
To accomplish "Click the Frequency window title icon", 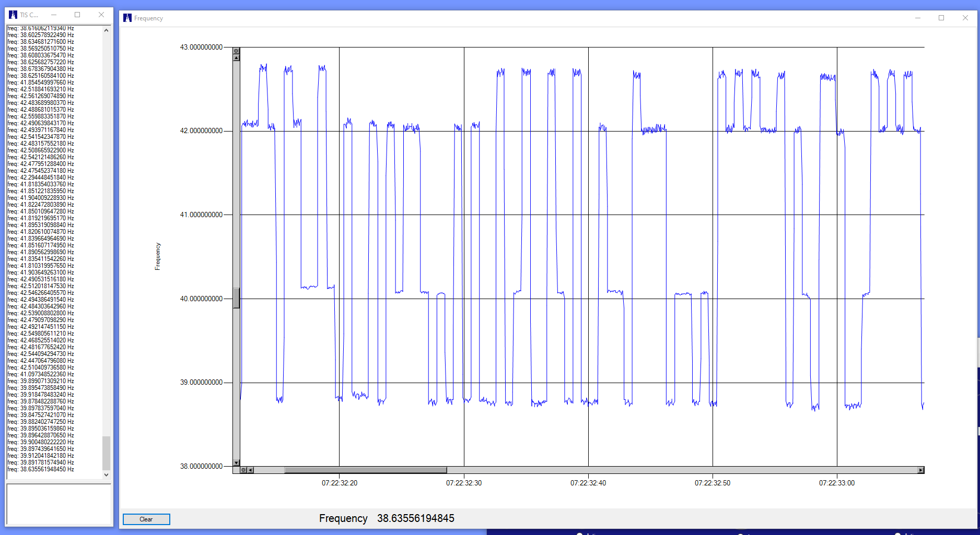I will (127, 18).
